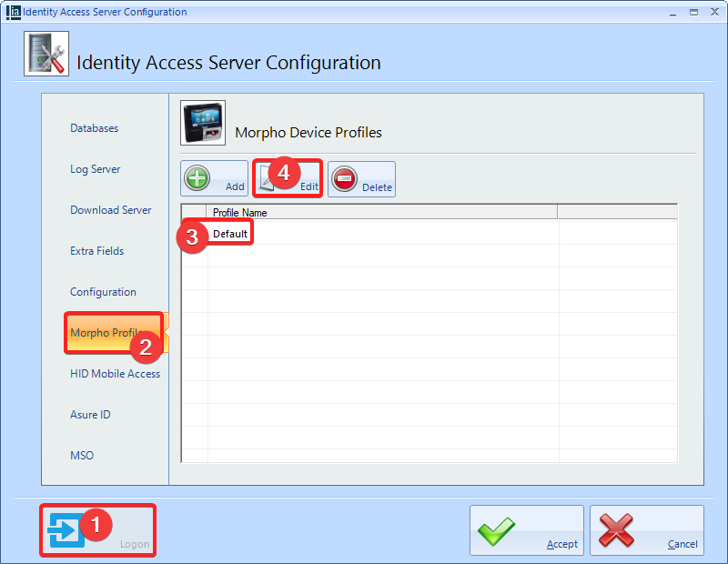Click the server tools header icon

point(46,54)
